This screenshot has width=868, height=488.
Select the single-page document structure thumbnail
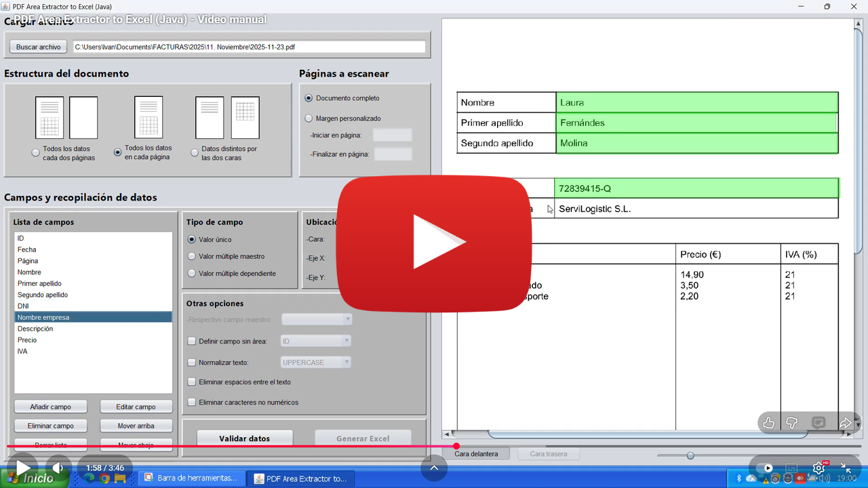pyautogui.click(x=149, y=117)
